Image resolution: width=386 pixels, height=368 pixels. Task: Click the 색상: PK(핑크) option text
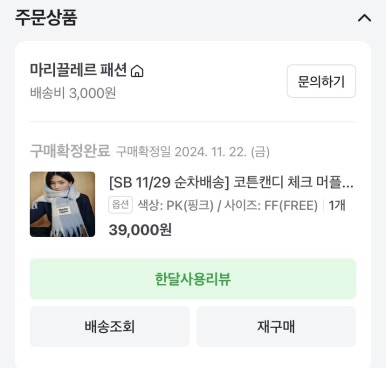pos(176,205)
